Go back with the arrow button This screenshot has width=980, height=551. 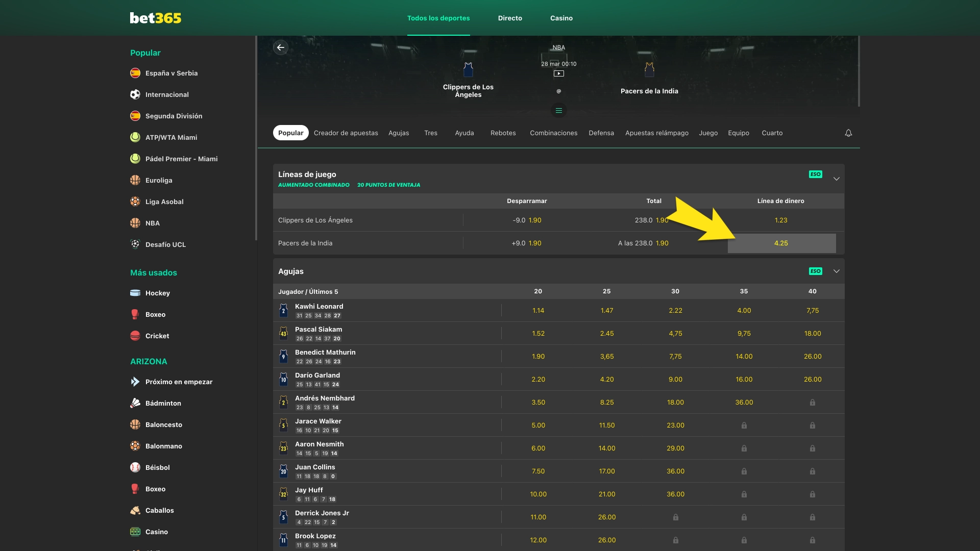(281, 47)
